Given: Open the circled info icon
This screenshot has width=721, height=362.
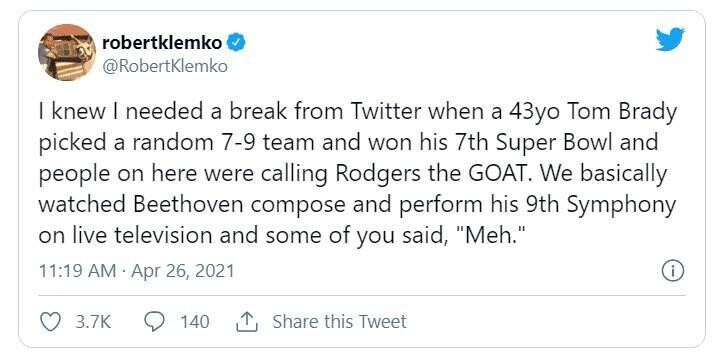Looking at the screenshot, I should pos(672,270).
